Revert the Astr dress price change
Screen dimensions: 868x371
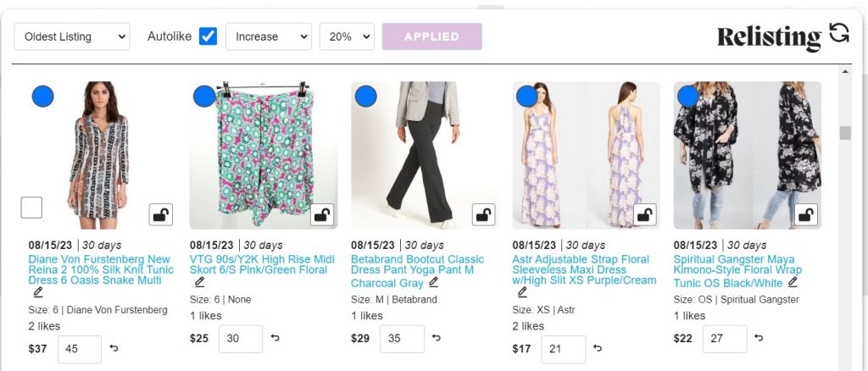tap(598, 348)
